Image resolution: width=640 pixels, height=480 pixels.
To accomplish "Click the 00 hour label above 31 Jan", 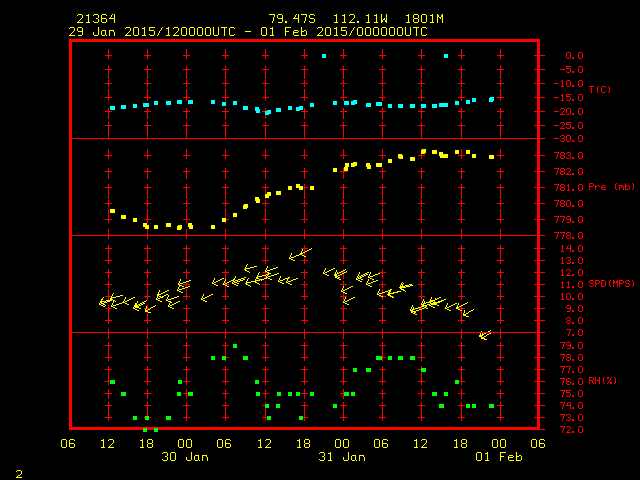I will 342,444.
